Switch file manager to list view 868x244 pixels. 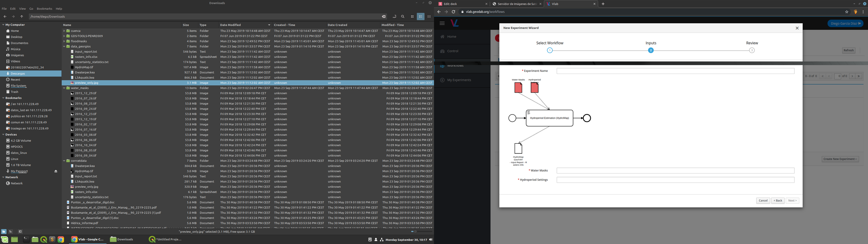(420, 16)
